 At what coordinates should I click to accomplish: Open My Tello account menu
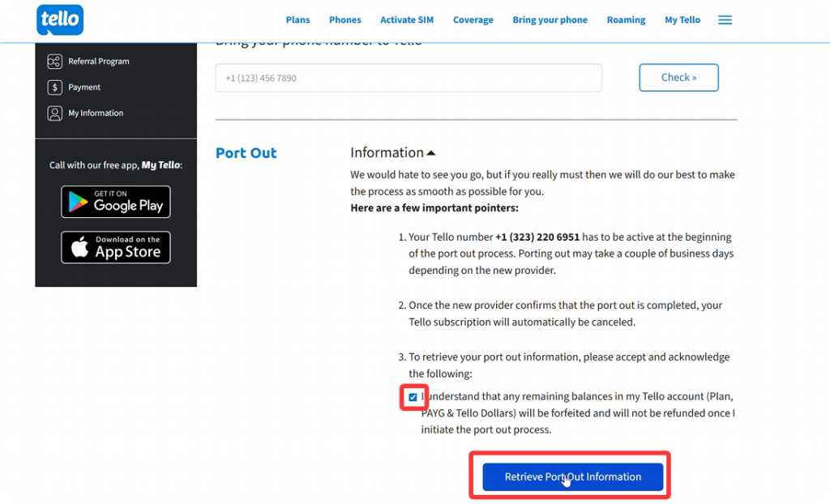682,20
